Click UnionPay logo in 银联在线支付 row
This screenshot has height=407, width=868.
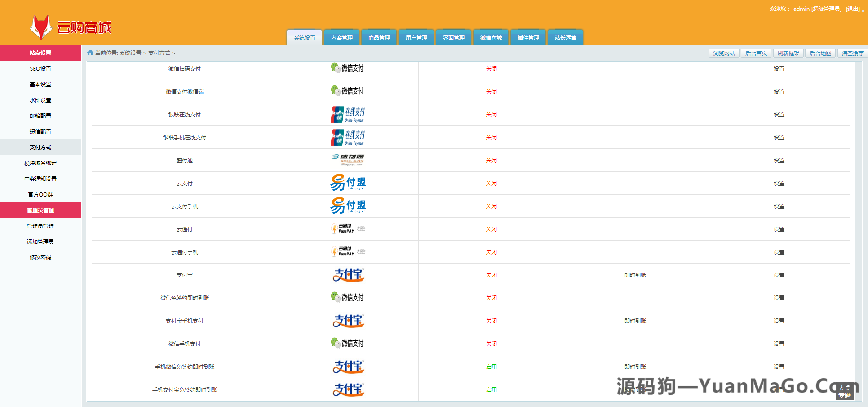[x=347, y=115]
